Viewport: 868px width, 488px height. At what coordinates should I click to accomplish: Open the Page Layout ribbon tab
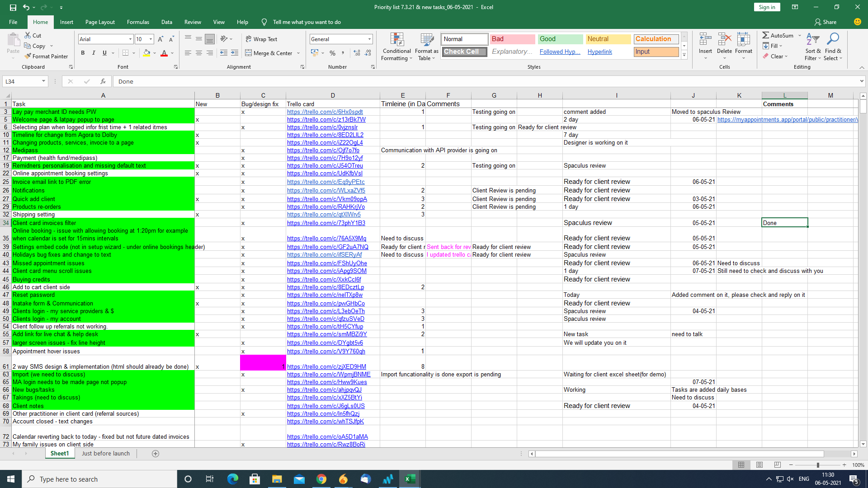100,22
